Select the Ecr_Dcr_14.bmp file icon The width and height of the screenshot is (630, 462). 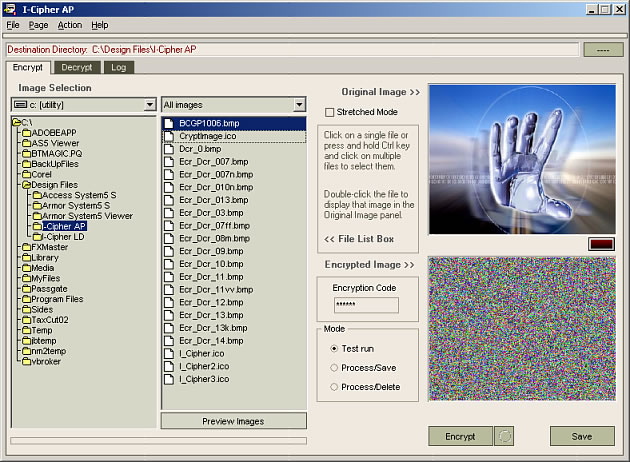[170, 341]
